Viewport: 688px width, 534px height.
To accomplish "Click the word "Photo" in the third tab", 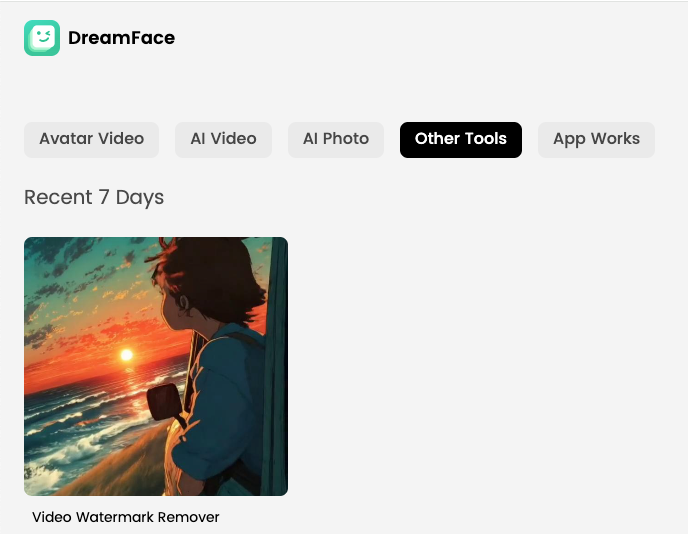I will [346, 139].
